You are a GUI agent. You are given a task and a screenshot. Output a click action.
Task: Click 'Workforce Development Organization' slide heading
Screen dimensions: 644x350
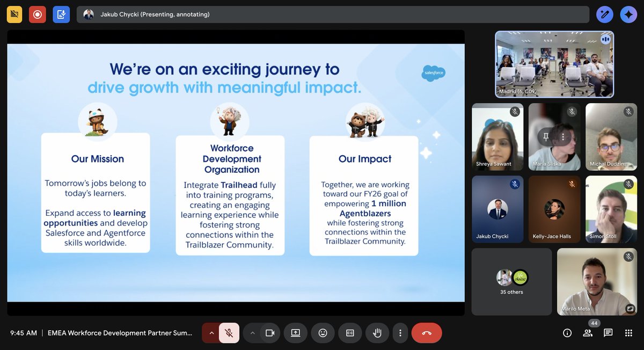232,159
